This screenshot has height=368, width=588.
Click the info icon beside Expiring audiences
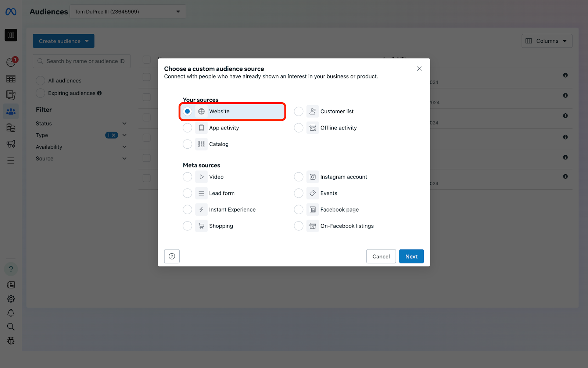coord(99,93)
